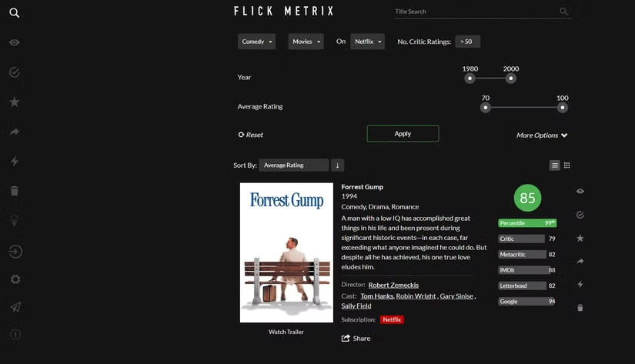This screenshot has width=635, height=364.
Task: Mark Forrest Gump as seen with checkmark
Action: tap(580, 215)
